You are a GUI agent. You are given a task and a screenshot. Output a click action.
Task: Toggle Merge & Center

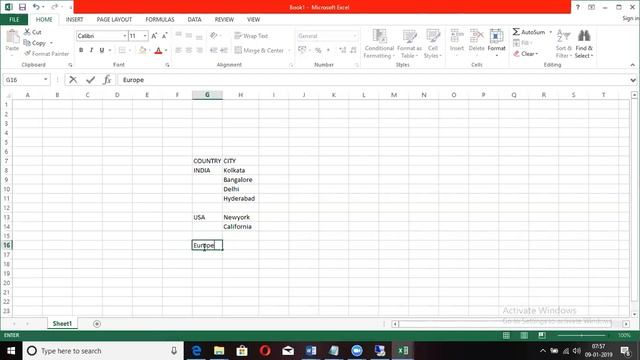coord(259,50)
